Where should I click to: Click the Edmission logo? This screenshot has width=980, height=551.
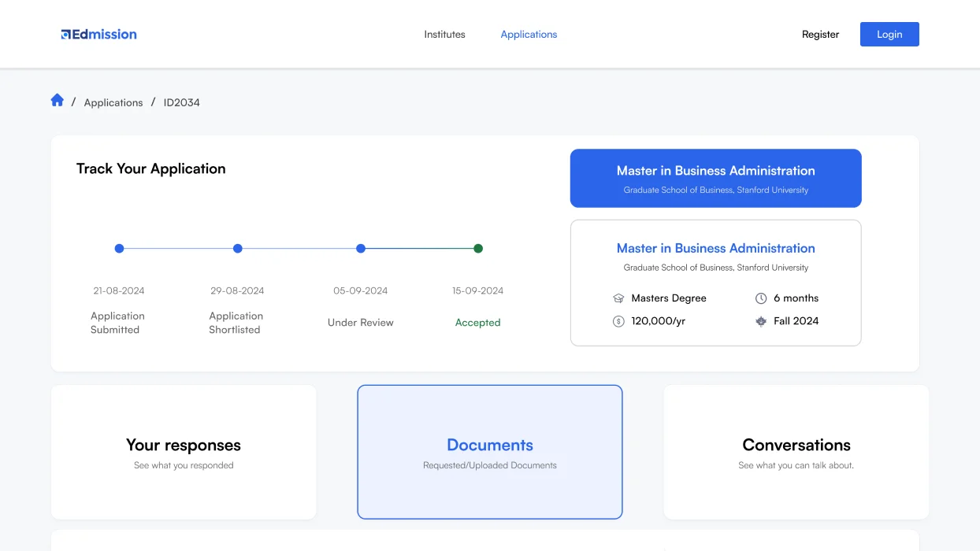[99, 34]
